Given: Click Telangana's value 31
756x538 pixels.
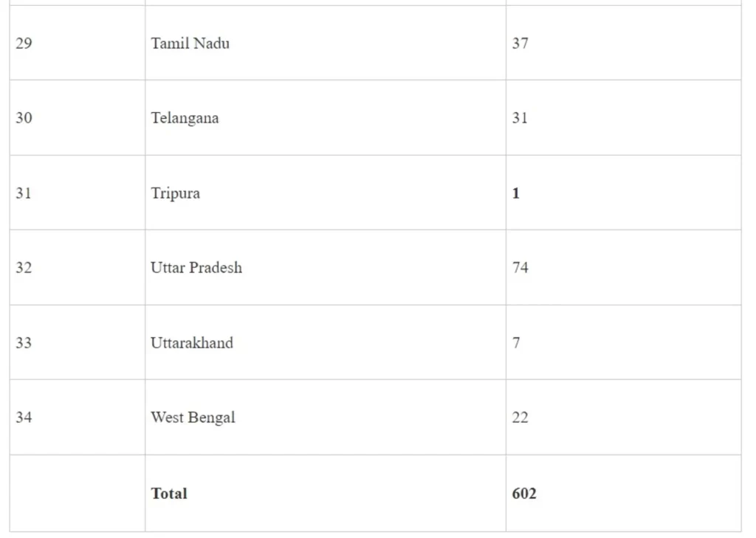Looking at the screenshot, I should (x=520, y=118).
